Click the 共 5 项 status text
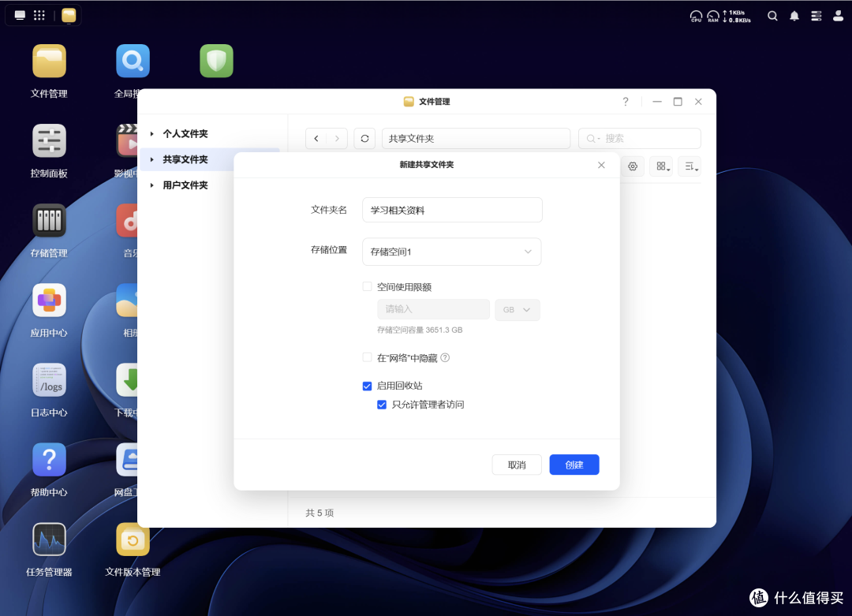852x616 pixels. (x=319, y=513)
